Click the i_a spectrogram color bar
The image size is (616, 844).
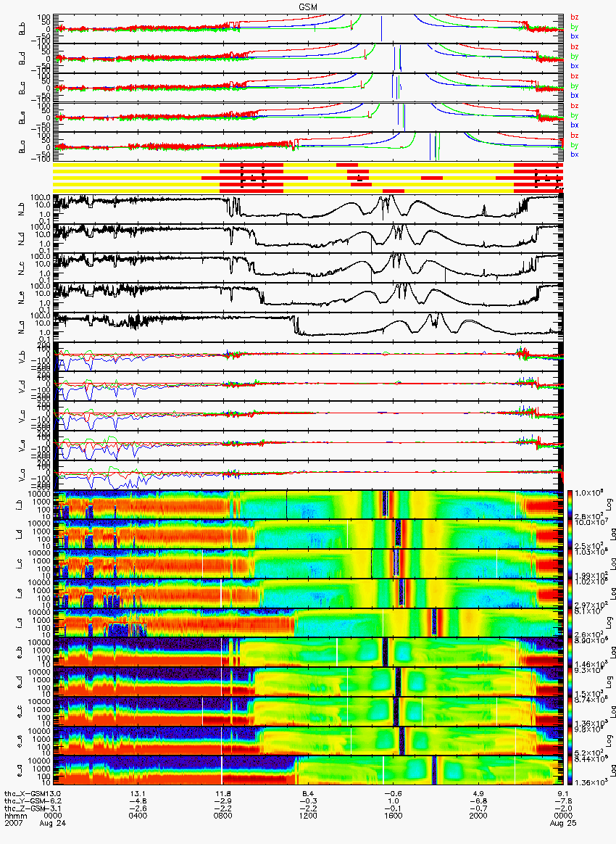(570, 623)
